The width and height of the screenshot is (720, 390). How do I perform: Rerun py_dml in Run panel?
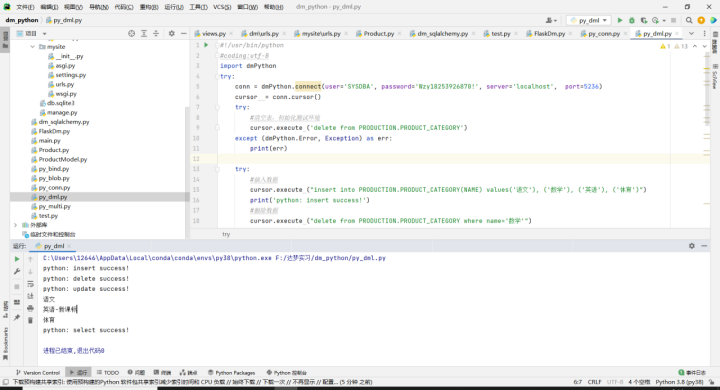coord(17,259)
